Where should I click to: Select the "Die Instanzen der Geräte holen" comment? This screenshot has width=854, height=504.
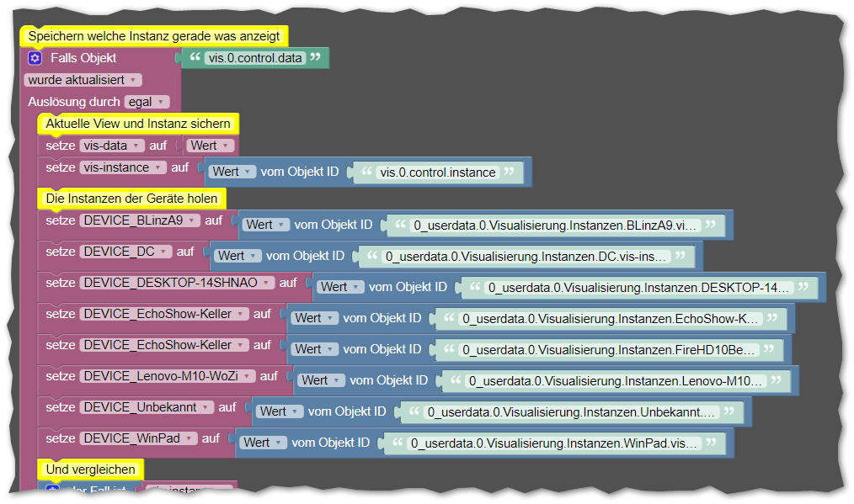click(131, 199)
